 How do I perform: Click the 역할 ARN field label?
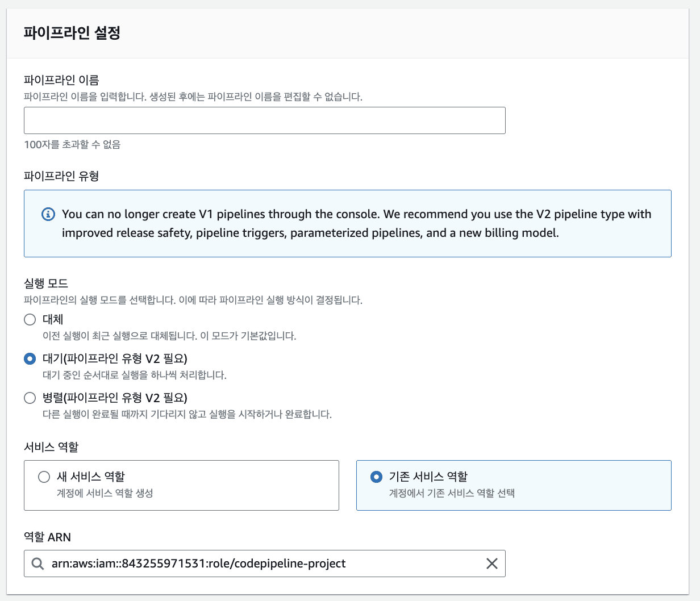tap(47, 537)
